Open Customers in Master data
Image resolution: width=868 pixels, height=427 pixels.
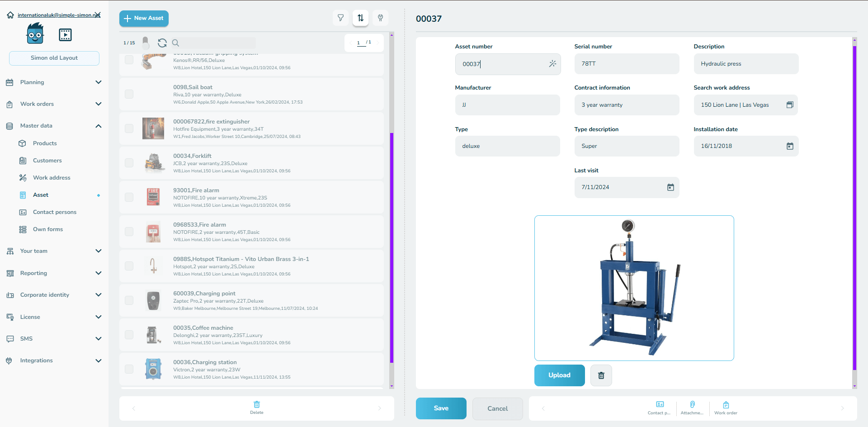click(x=47, y=161)
